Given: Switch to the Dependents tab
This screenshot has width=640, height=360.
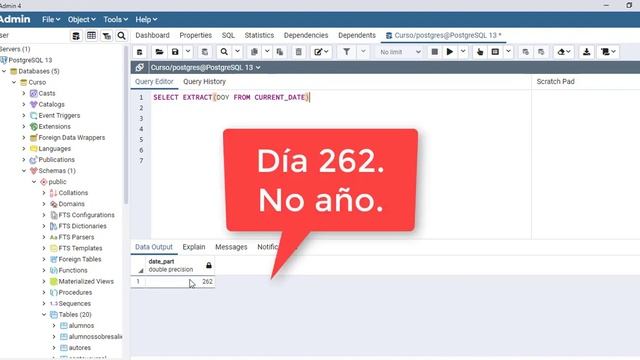Looking at the screenshot, I should point(357,35).
